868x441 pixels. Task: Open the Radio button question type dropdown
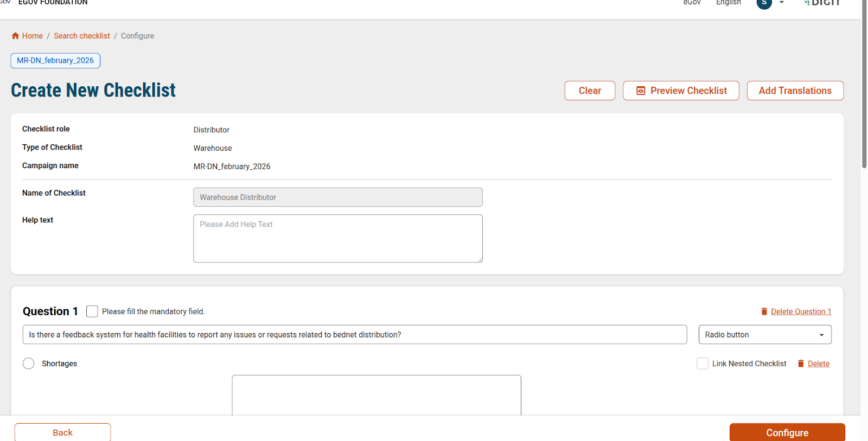tap(764, 335)
